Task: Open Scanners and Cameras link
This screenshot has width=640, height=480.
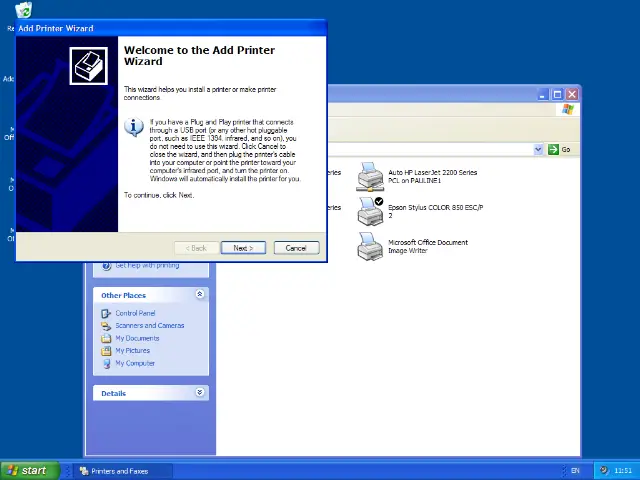Action: (149, 325)
